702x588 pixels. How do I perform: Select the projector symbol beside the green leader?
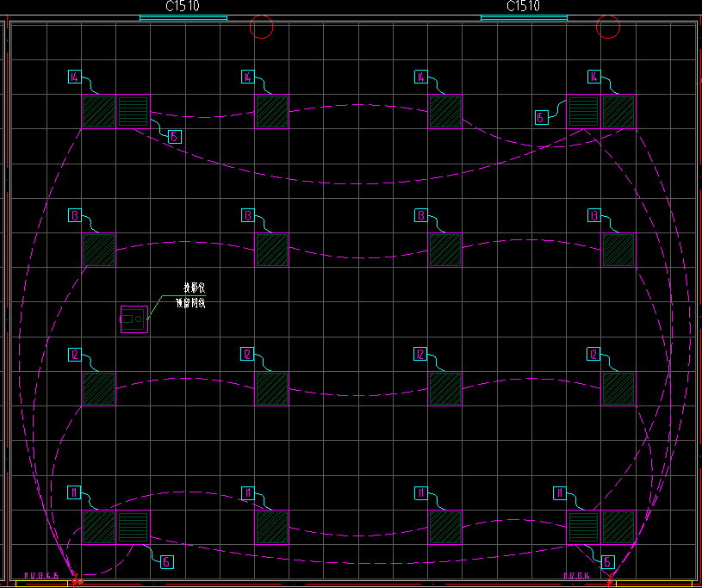134,319
